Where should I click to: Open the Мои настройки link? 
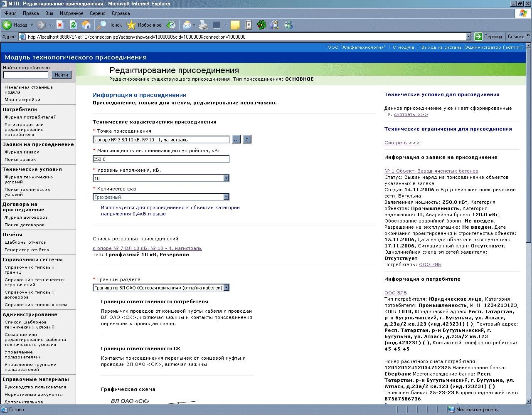pyautogui.click(x=22, y=100)
